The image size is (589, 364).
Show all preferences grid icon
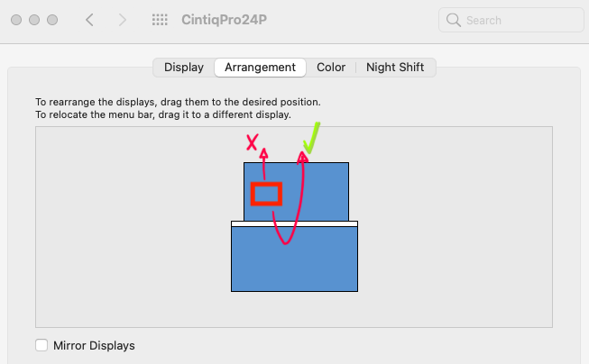point(160,20)
